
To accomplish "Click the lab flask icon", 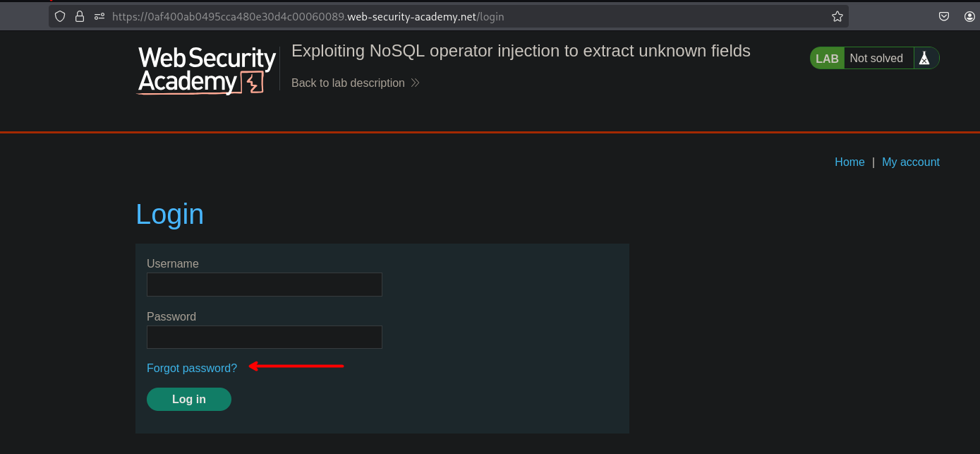I will pyautogui.click(x=924, y=59).
